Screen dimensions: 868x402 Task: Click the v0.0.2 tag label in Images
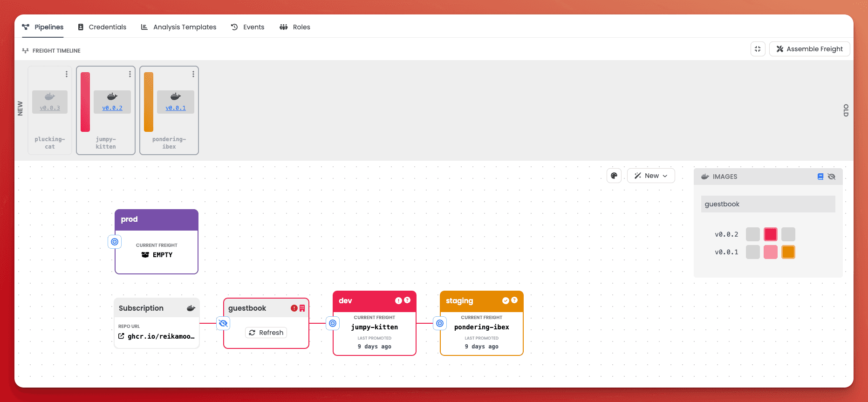[726, 234]
